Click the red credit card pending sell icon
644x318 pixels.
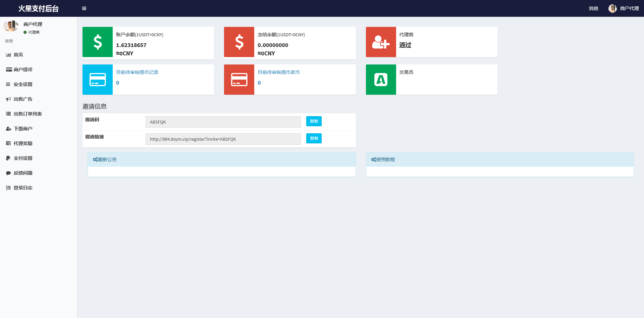click(x=239, y=80)
